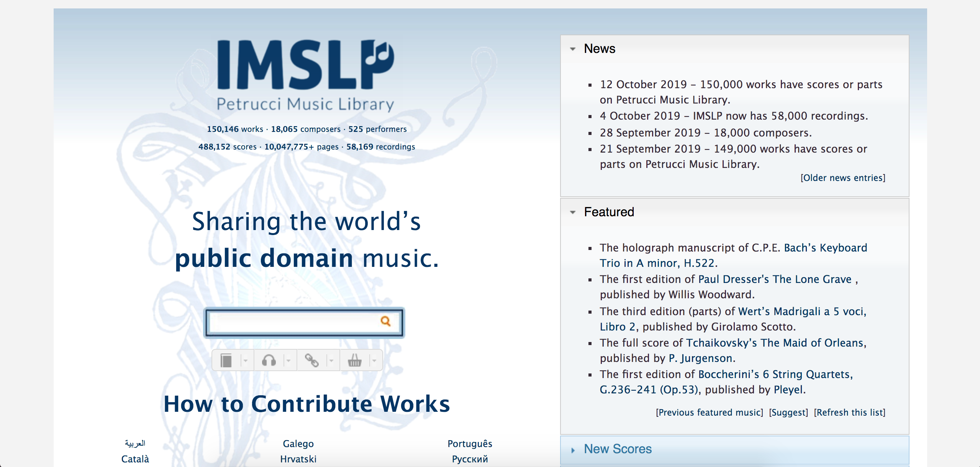Click Previous featured music link
This screenshot has width=980, height=467.
click(710, 413)
